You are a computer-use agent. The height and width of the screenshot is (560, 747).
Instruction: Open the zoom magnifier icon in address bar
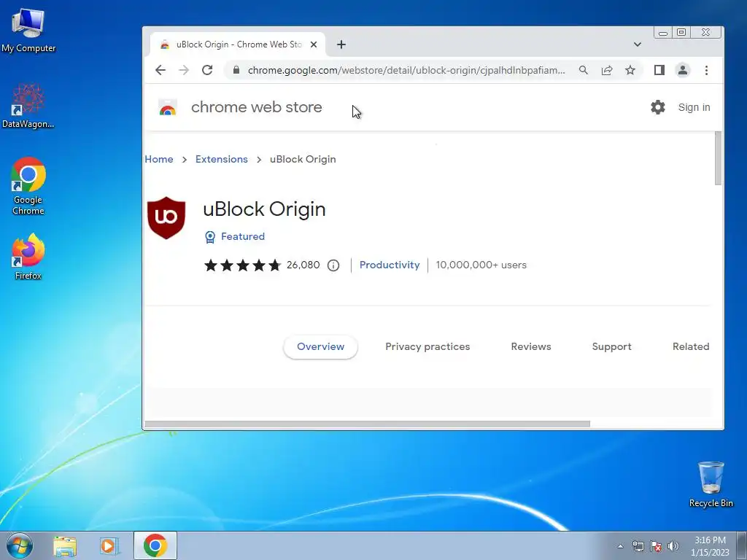[583, 71]
